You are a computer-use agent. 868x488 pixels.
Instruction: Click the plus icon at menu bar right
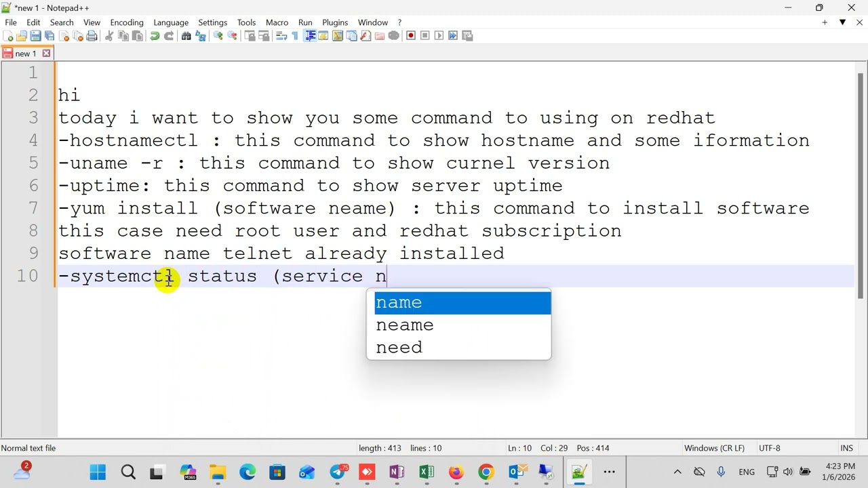click(825, 22)
